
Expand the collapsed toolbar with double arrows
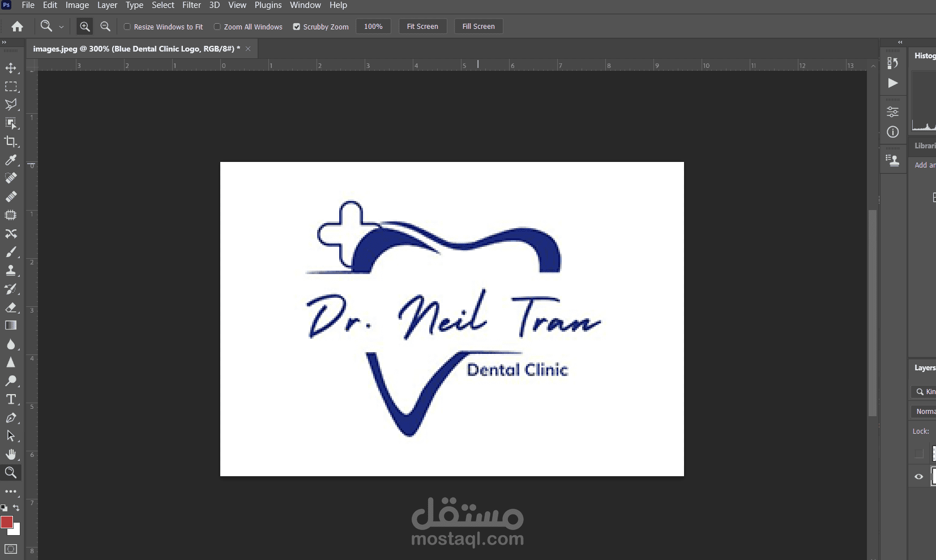pos(4,42)
